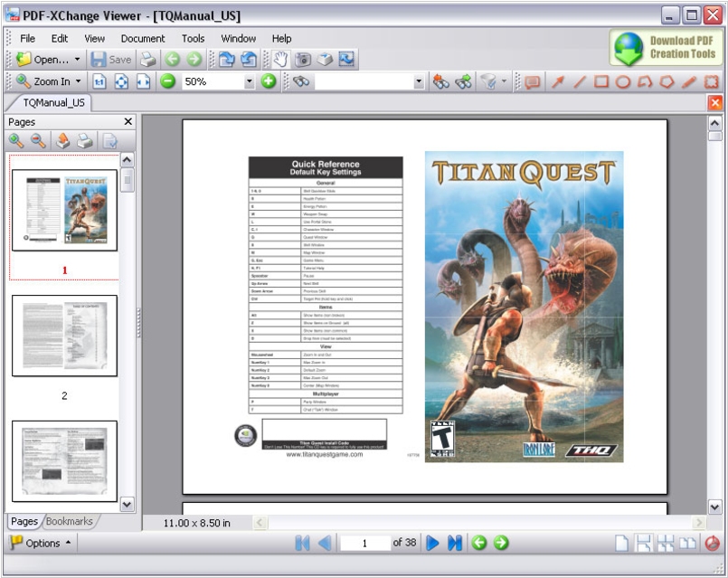Click the green zoom out minus button
Screen dimensions: 728x578
pos(168,81)
